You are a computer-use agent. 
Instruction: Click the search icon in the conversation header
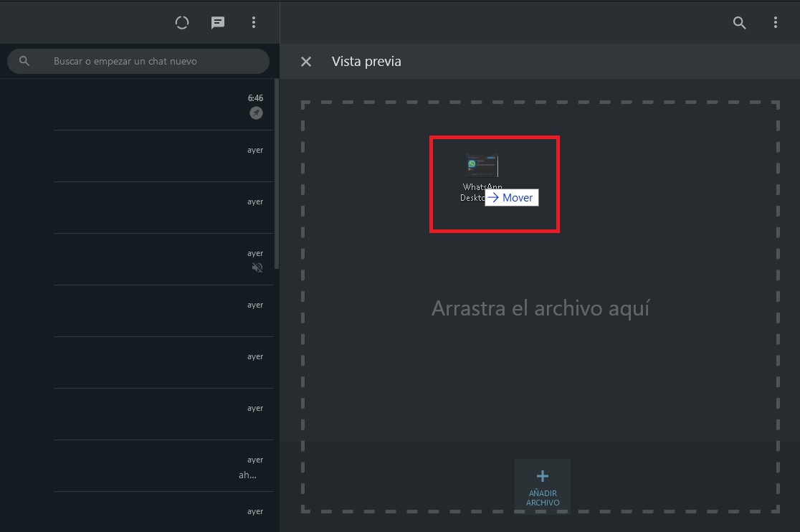coord(739,22)
